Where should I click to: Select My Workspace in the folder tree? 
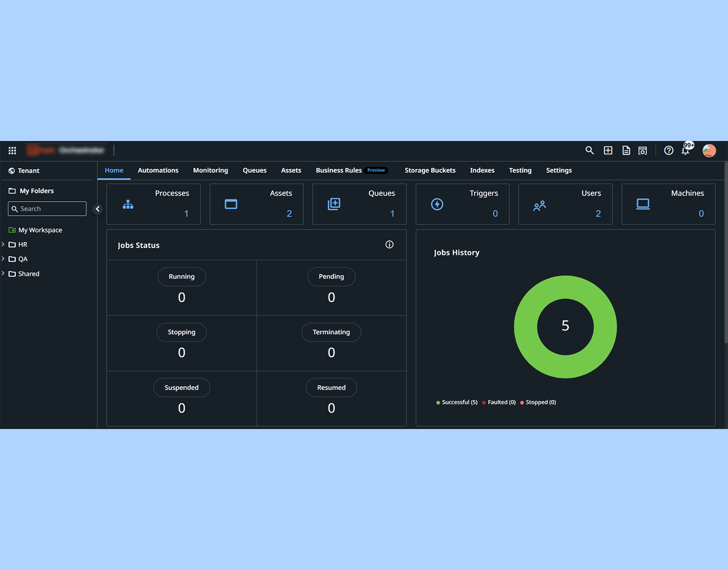coord(40,230)
